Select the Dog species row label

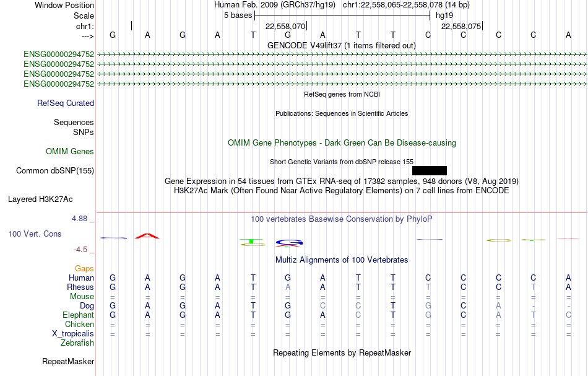pyautogui.click(x=87, y=306)
